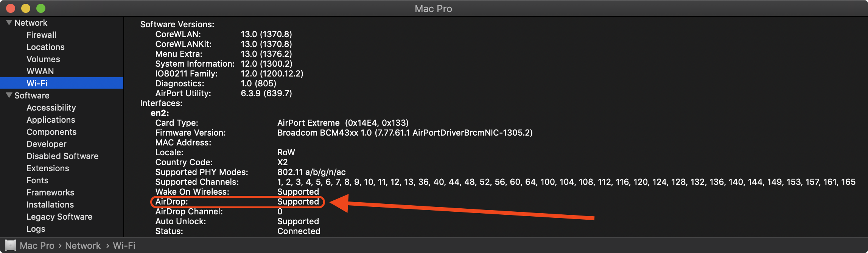The image size is (868, 253).
Task: Collapse the Software section triangle
Action: 9,95
